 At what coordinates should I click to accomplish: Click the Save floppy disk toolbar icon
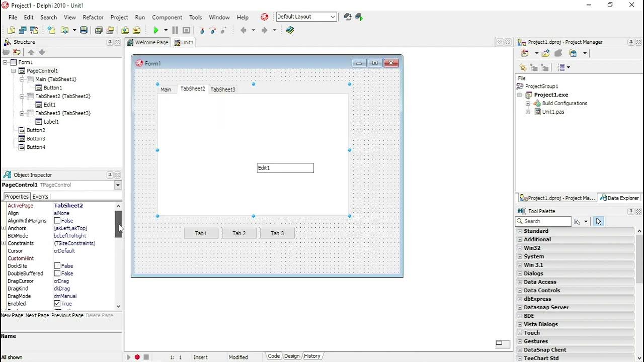coord(84,30)
